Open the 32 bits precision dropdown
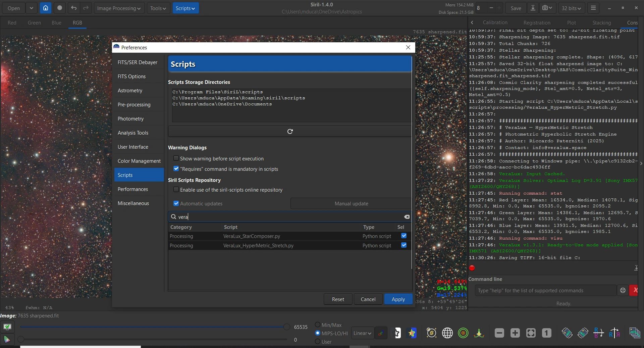The height and width of the screenshot is (348, 644). 571,8
